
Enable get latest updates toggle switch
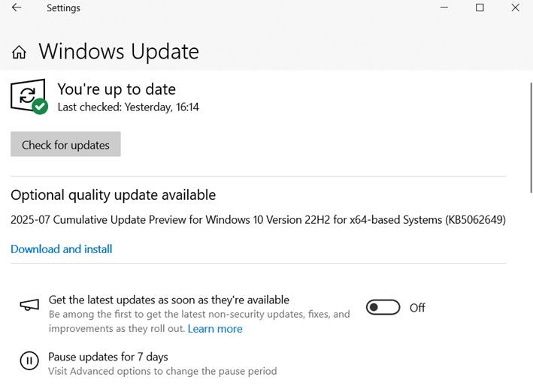[383, 307]
